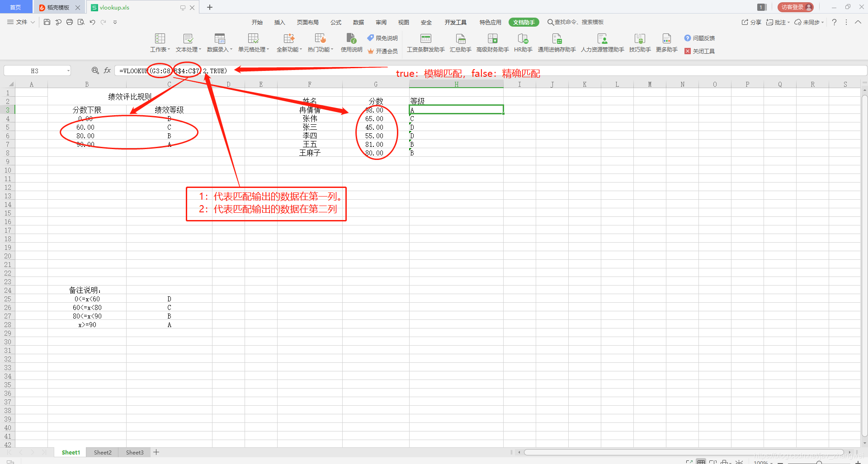868x464 pixels.
Task: Open the 人力资源管理助手 tool
Action: 602,43
